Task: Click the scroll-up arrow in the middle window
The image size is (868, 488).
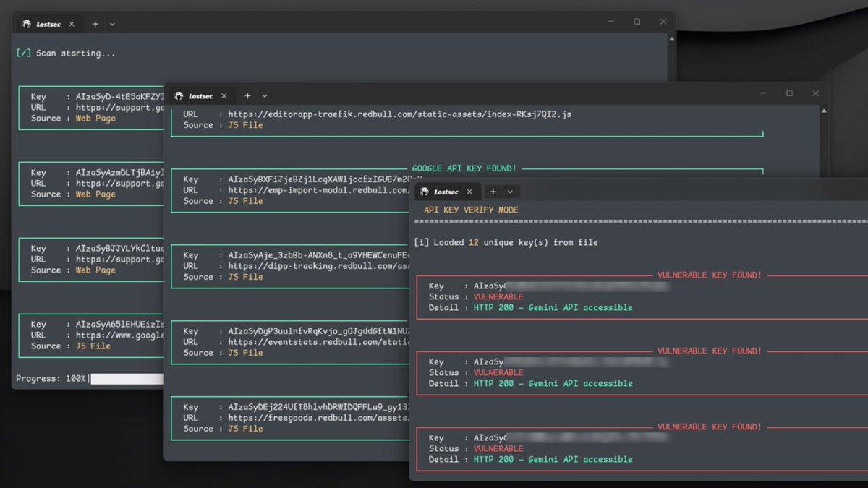Action: click(x=824, y=111)
